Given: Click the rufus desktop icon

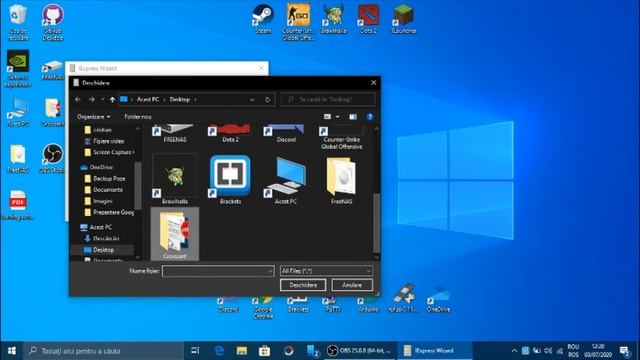Looking at the screenshot, I should [x=403, y=298].
